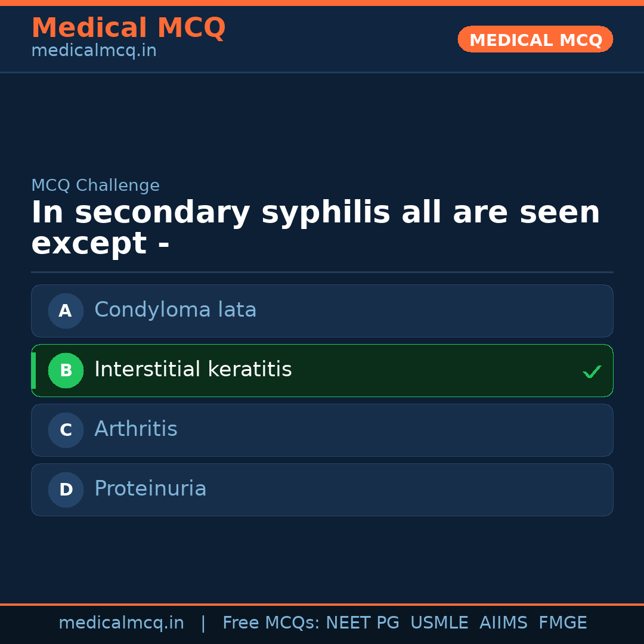Click the green letter B circle badge
644x644 pixels.
pyautogui.click(x=66, y=370)
